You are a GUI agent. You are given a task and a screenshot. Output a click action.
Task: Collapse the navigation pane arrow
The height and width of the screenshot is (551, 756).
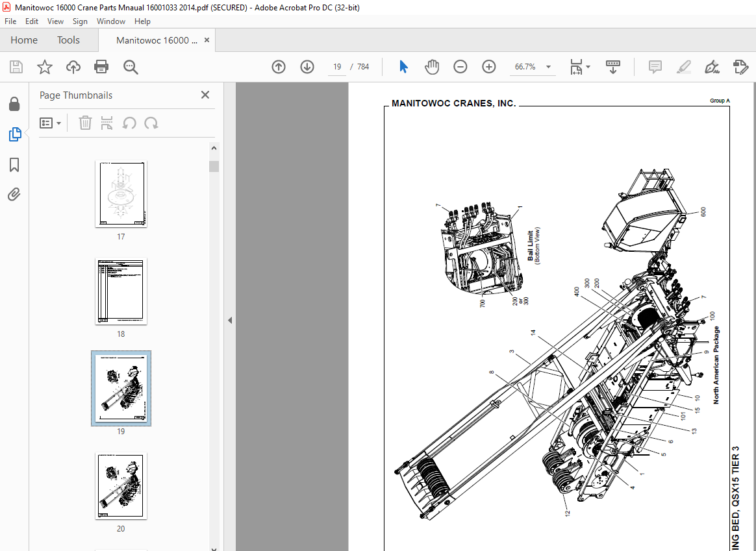click(230, 321)
